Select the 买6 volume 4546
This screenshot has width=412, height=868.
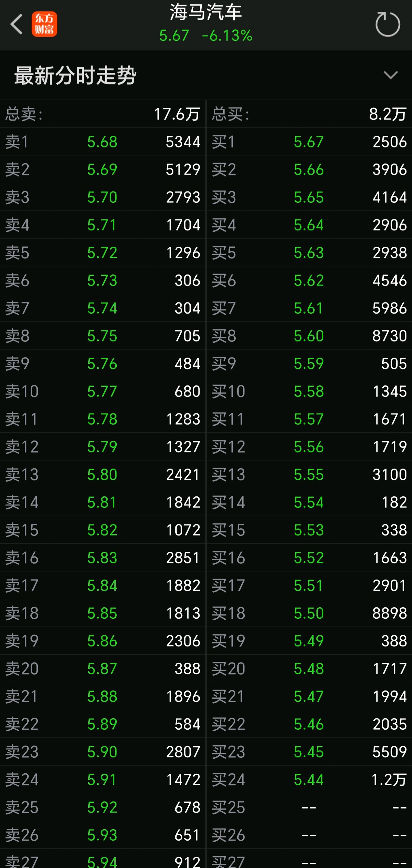pyautogui.click(x=390, y=280)
